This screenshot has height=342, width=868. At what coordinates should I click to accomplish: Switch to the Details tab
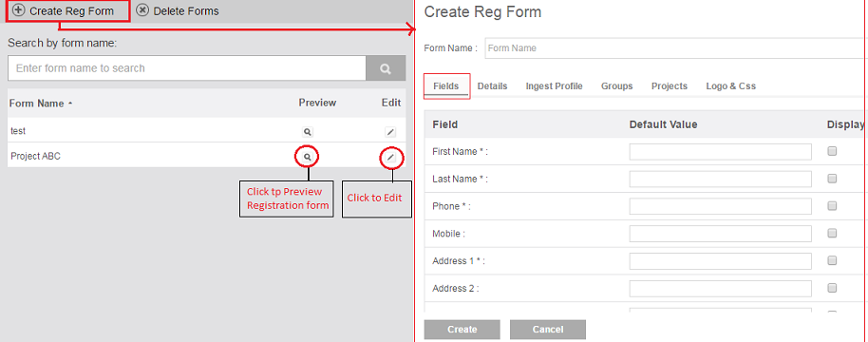click(492, 86)
